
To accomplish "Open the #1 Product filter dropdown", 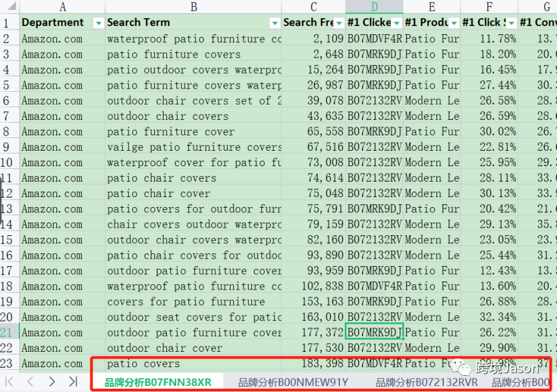I will click(454, 23).
